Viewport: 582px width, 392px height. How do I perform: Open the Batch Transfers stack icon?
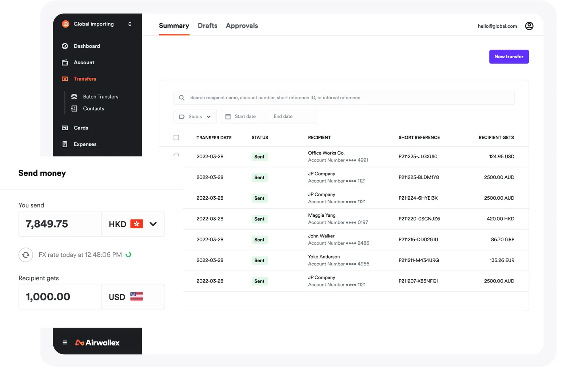click(x=74, y=97)
